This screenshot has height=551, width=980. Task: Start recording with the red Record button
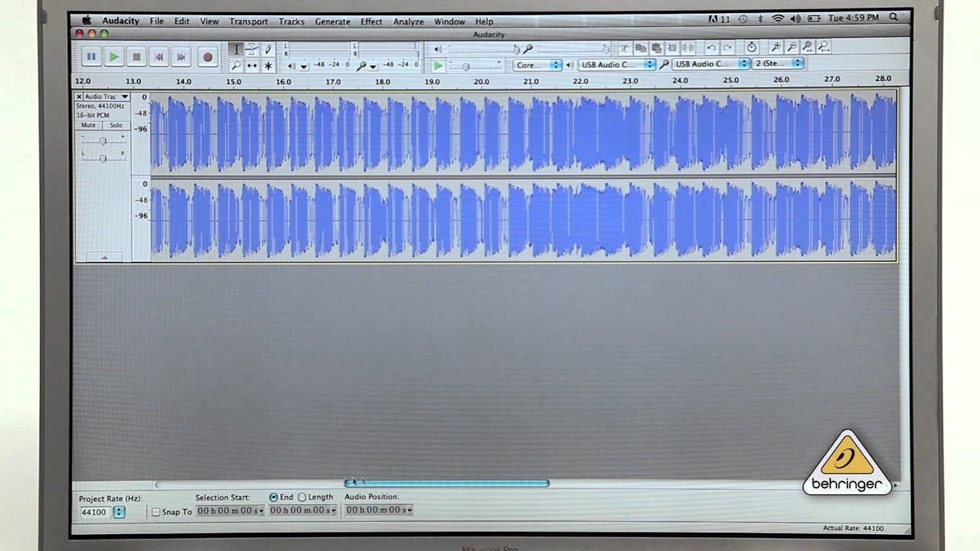pos(207,57)
